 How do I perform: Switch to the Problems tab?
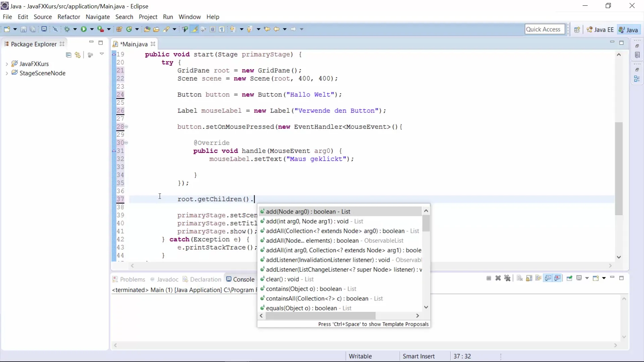click(x=129, y=279)
